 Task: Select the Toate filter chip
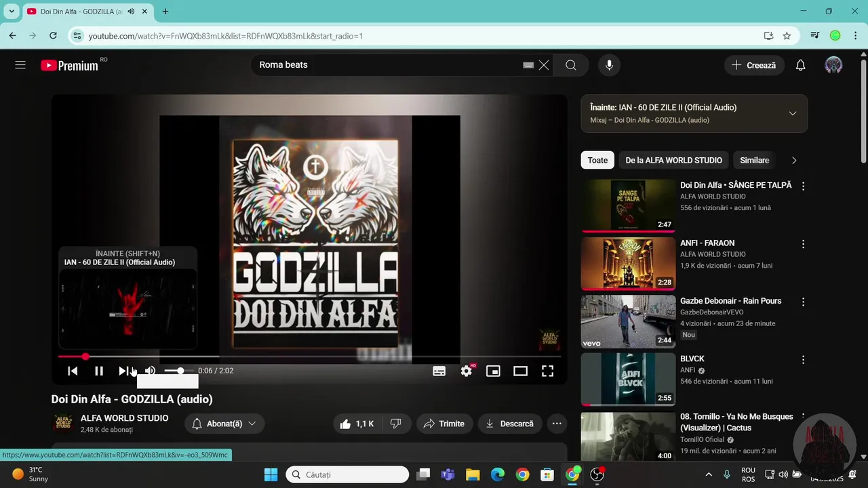(597, 160)
